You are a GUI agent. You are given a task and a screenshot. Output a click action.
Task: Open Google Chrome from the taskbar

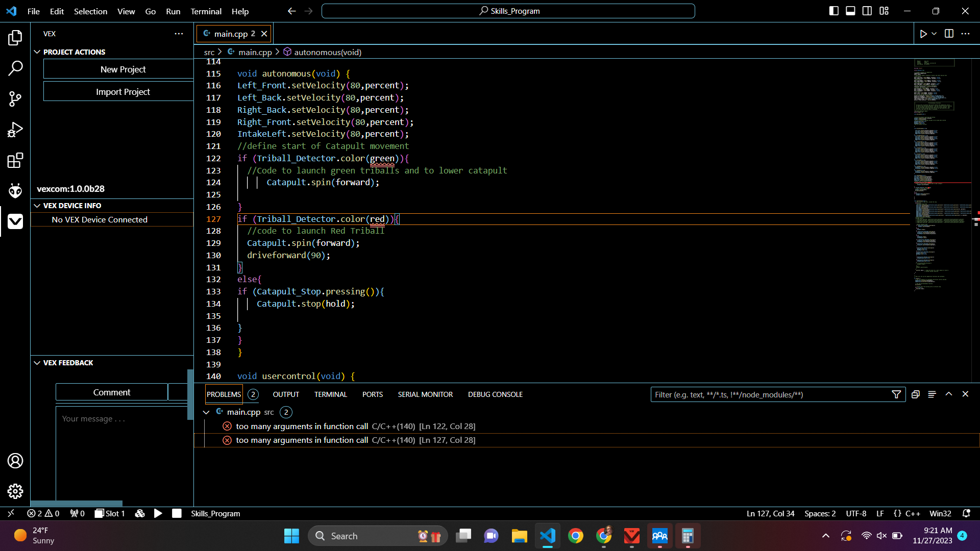tap(575, 536)
